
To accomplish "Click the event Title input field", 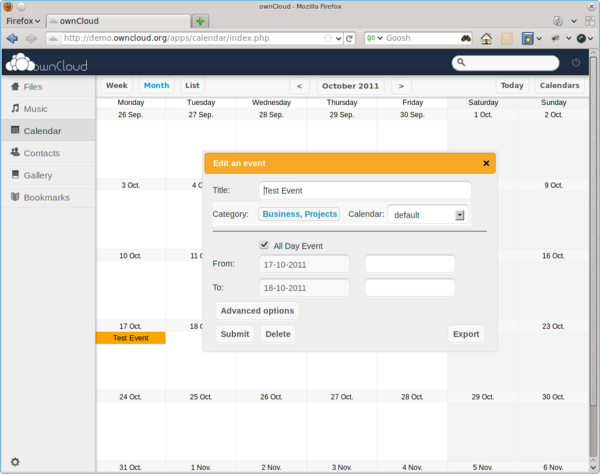I will tap(364, 190).
